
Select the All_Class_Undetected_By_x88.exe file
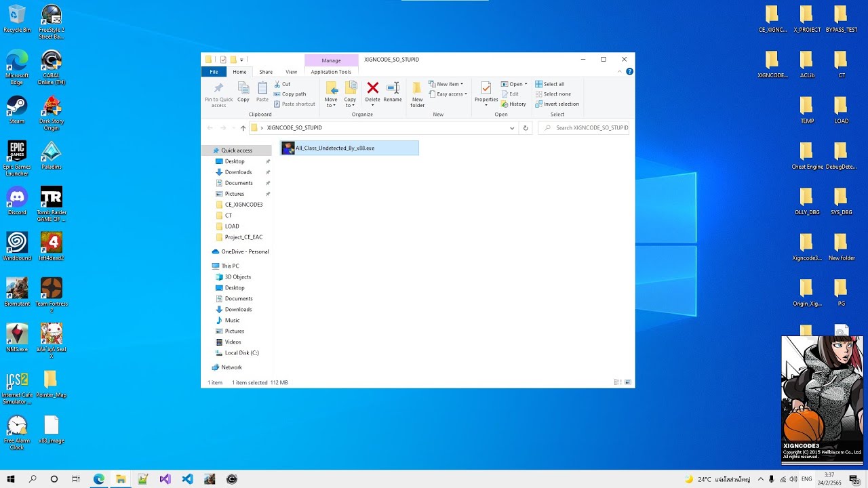(350, 148)
